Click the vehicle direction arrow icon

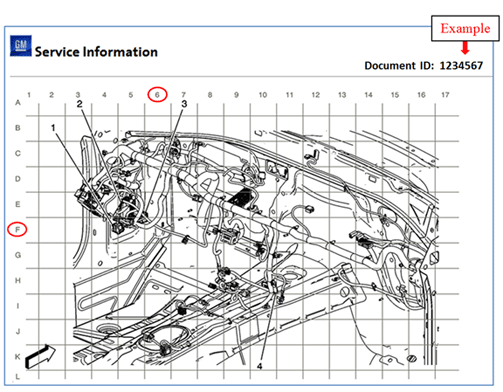click(x=41, y=356)
